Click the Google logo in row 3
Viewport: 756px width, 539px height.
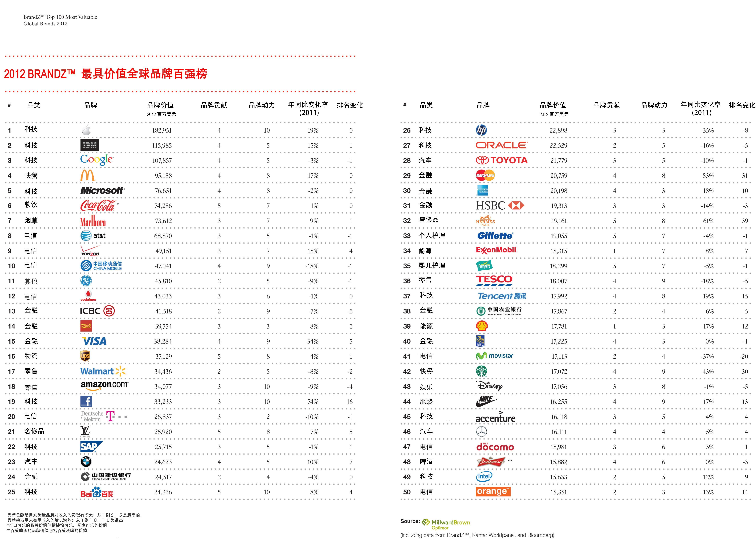coord(96,160)
